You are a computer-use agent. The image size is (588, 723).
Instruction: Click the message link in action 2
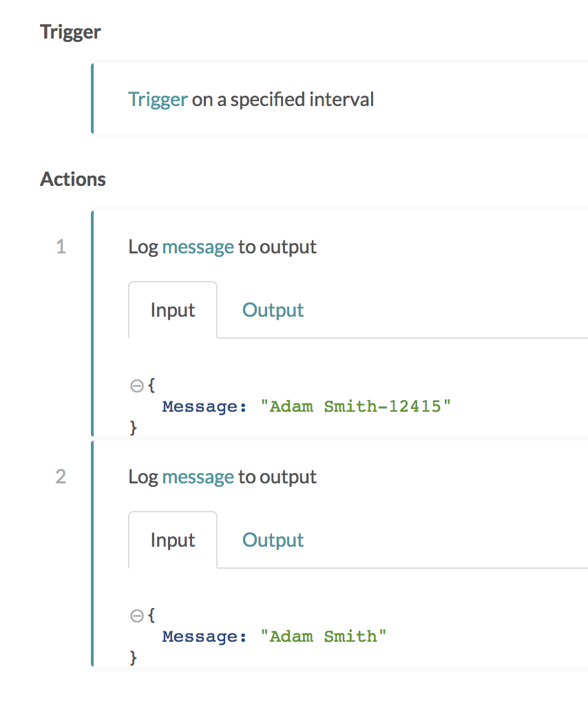[x=198, y=476]
